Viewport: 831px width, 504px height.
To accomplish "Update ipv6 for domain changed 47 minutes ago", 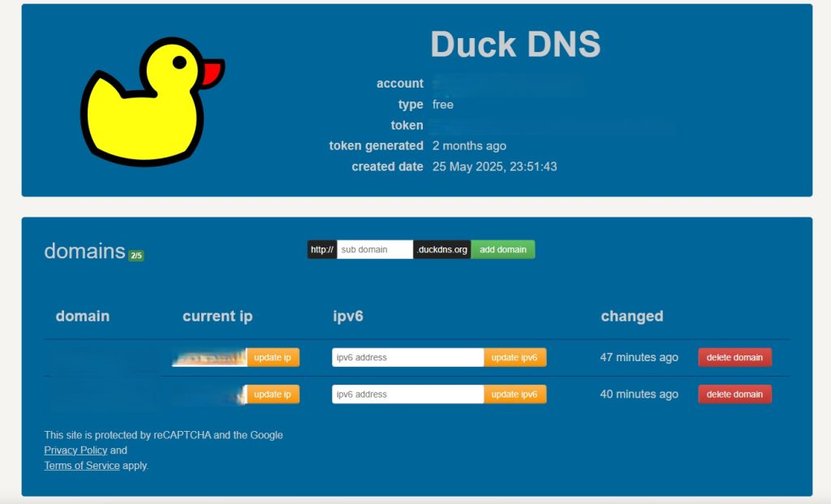I will pos(515,357).
